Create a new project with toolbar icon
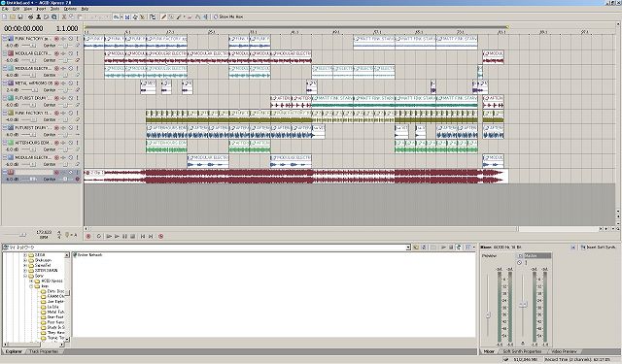Image resolution: width=622 pixels, height=364 pixels. coord(5,17)
